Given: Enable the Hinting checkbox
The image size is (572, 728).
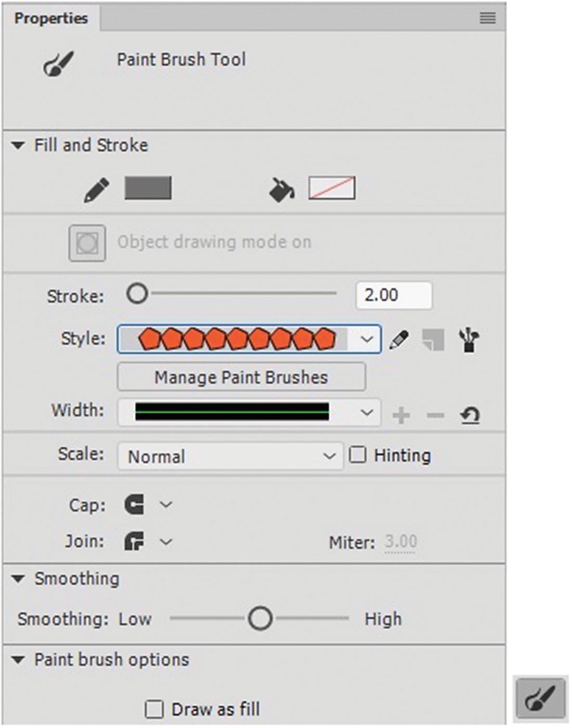Looking at the screenshot, I should coord(358,455).
